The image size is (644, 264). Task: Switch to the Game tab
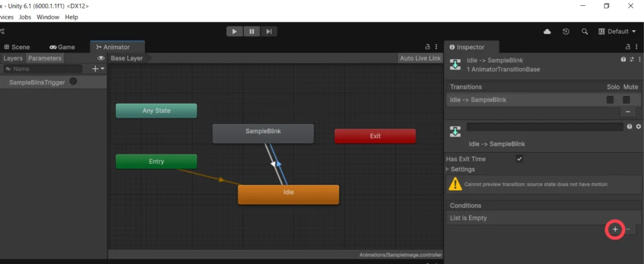[x=62, y=47]
